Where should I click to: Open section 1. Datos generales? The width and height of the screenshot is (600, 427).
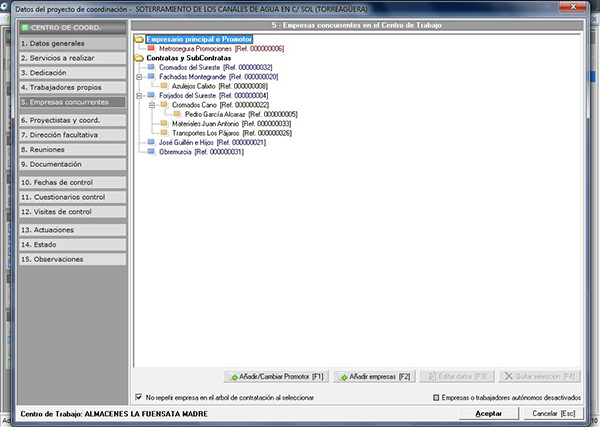coord(66,45)
